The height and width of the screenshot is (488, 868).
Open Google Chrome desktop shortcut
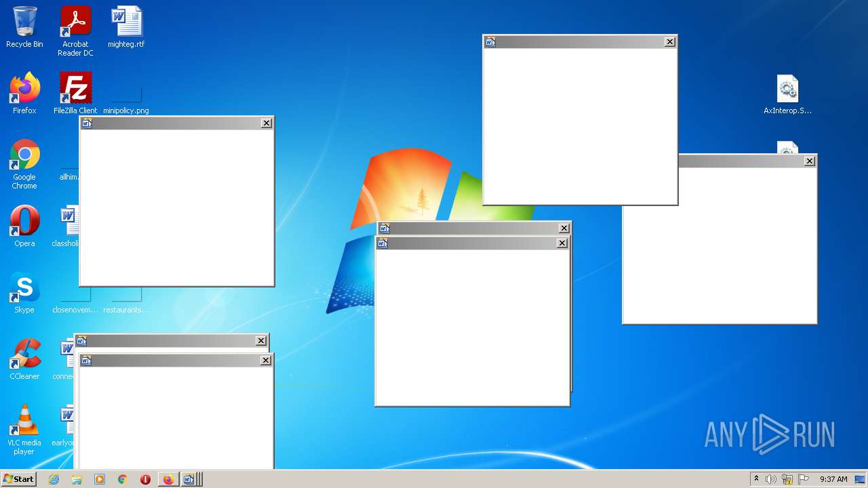point(24,164)
